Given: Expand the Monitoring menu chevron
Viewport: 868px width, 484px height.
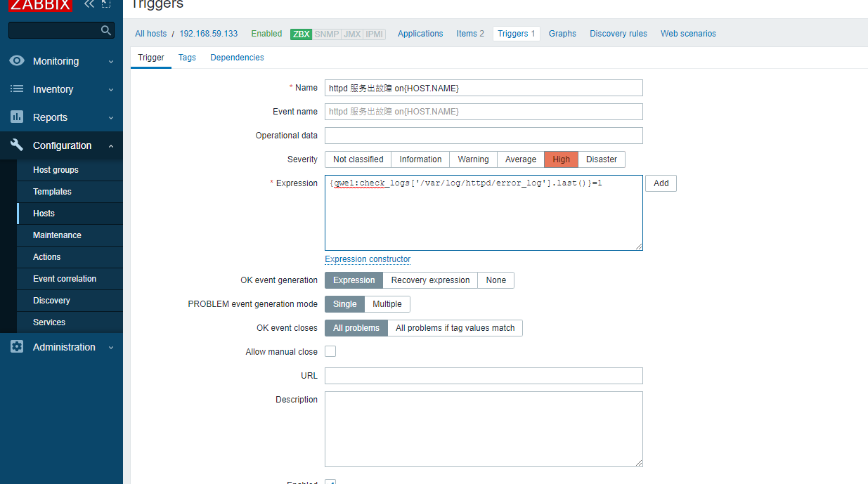Looking at the screenshot, I should click(x=111, y=62).
